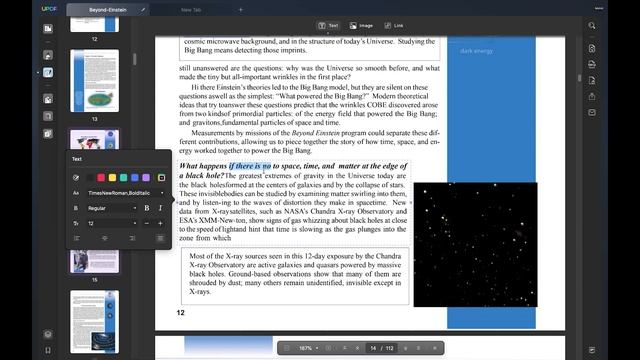Set text alignment to left
The width and height of the screenshot is (640, 360).
click(x=77, y=238)
